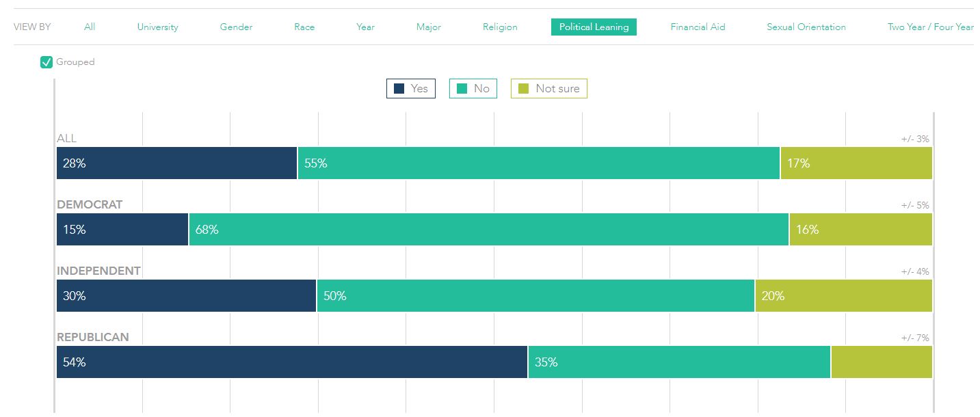Click the active Political Leaning tab
The width and height of the screenshot is (980, 417).
click(594, 27)
